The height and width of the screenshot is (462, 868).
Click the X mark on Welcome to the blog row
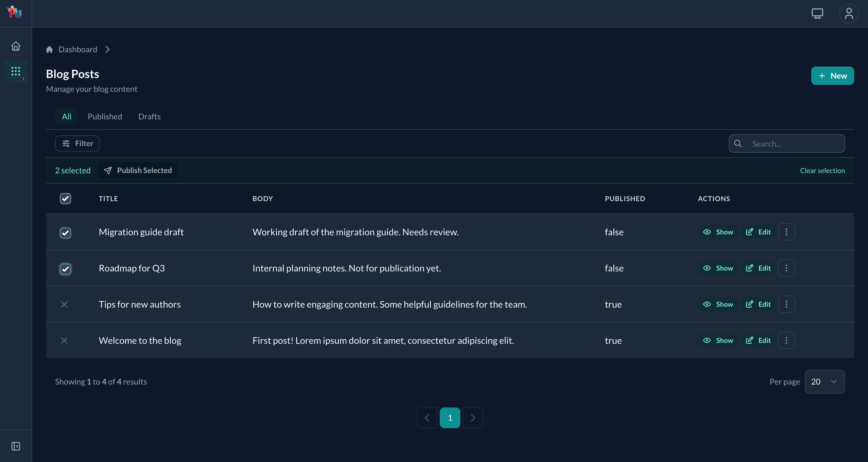64,340
